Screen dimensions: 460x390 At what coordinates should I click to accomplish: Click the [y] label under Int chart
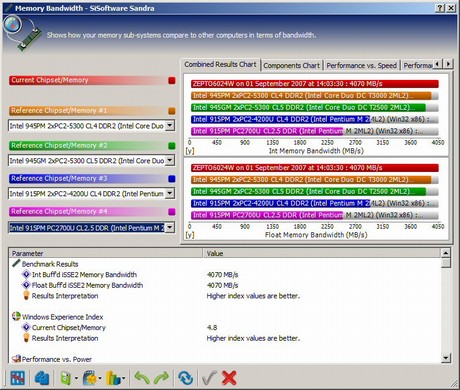click(x=190, y=151)
